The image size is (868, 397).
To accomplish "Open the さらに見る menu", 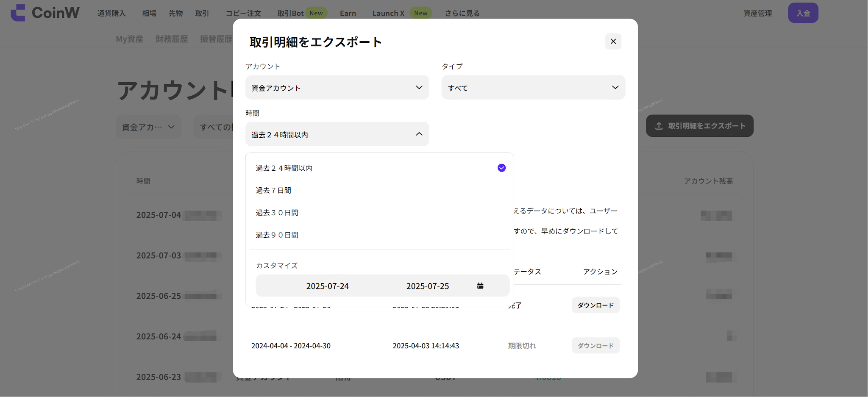I will point(462,13).
